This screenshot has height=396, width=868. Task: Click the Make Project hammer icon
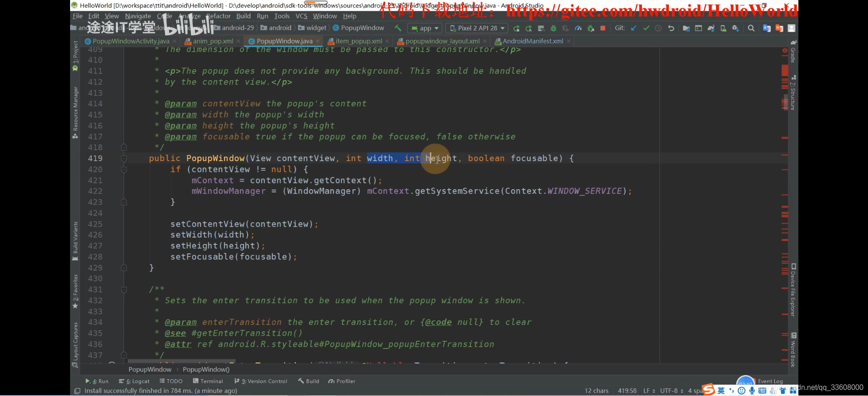pyautogui.click(x=398, y=28)
